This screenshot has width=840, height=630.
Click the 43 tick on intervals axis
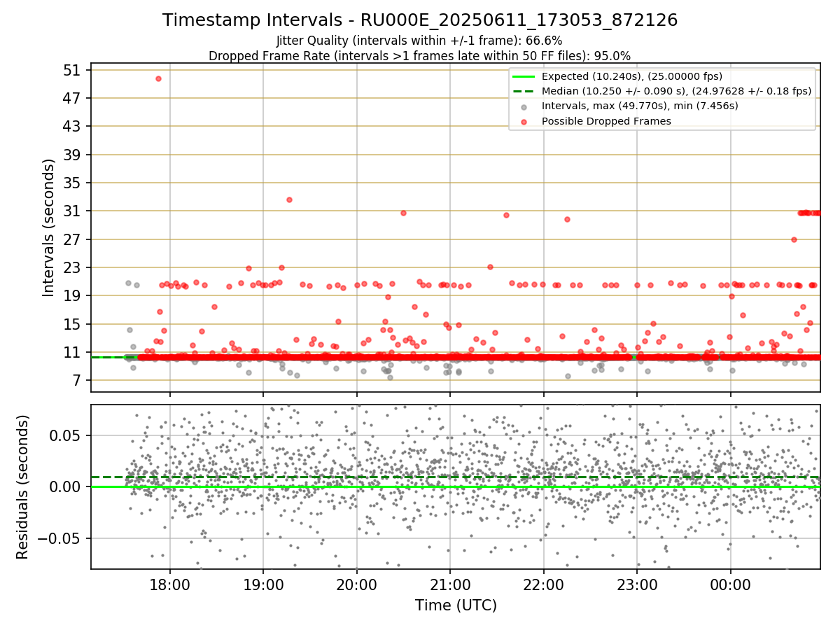tap(73, 126)
